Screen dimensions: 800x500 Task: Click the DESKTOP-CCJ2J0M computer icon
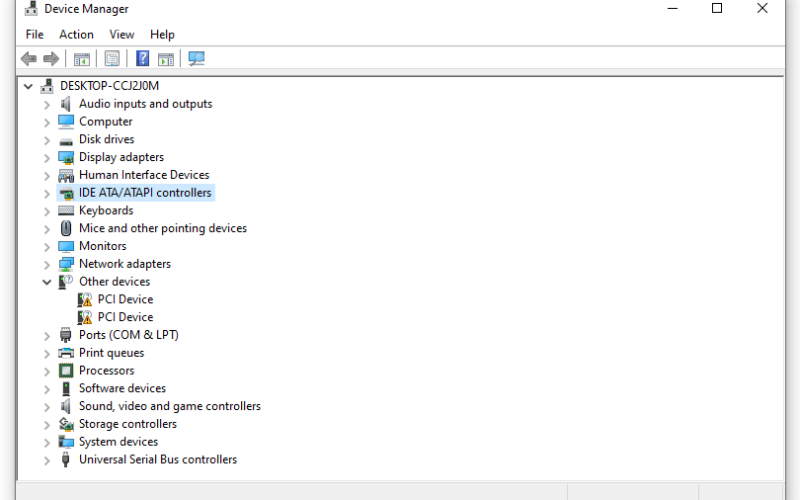pyautogui.click(x=47, y=86)
